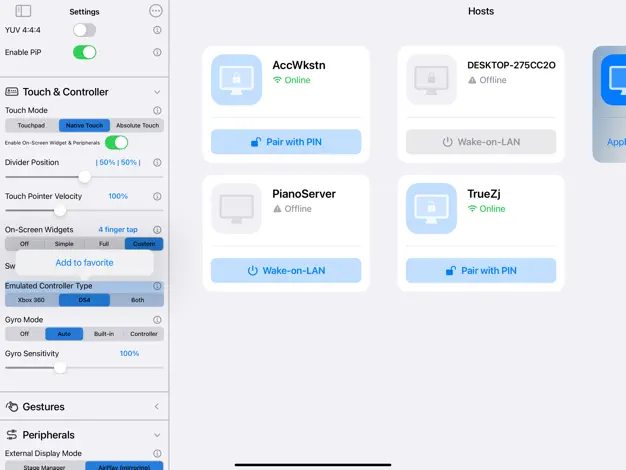Click Add to favorite popup option

tap(84, 262)
